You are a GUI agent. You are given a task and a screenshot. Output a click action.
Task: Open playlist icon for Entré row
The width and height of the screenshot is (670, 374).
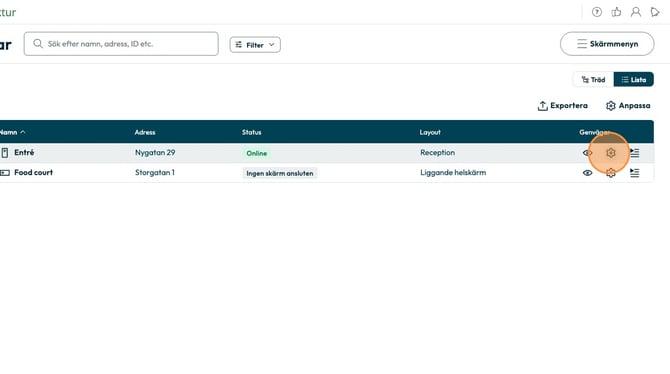click(635, 153)
